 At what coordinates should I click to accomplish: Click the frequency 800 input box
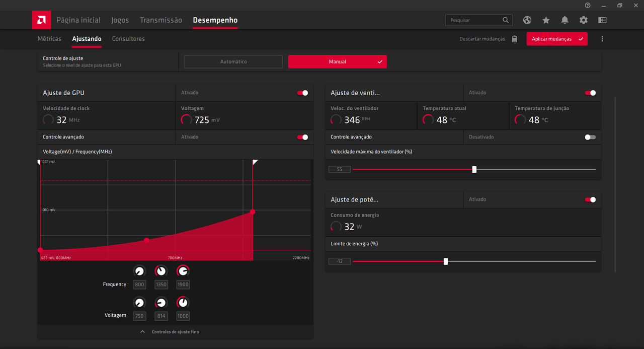[139, 285]
